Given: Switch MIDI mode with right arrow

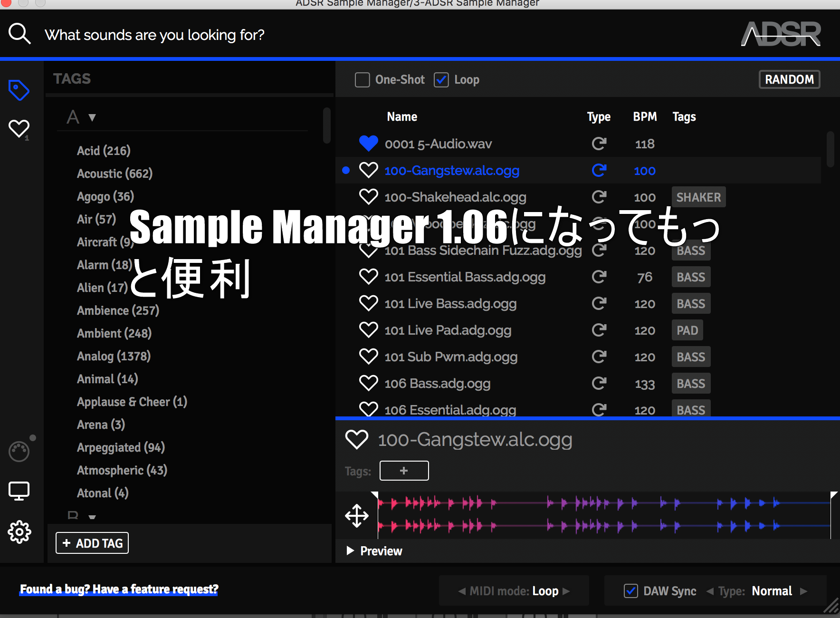Looking at the screenshot, I should (566, 591).
